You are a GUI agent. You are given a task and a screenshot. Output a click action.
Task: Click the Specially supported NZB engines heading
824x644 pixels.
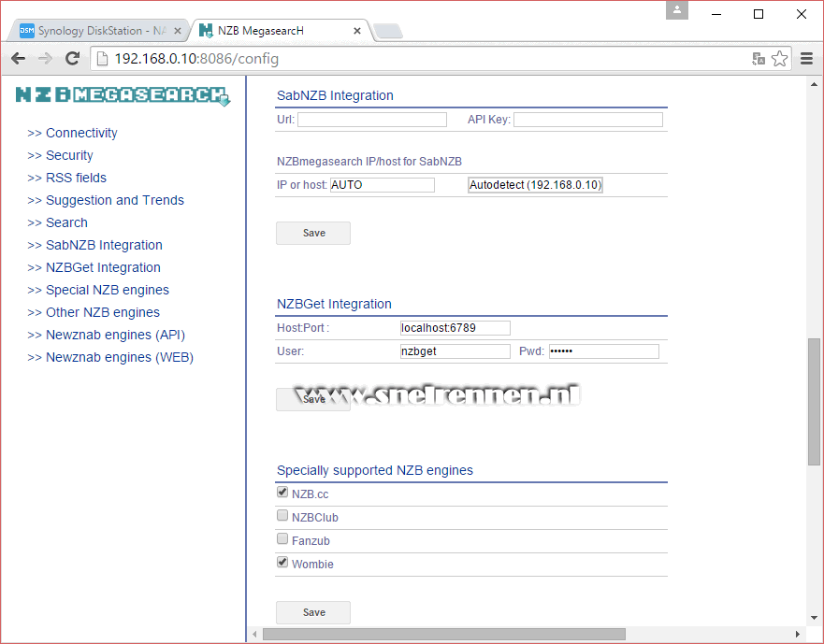[x=375, y=470]
